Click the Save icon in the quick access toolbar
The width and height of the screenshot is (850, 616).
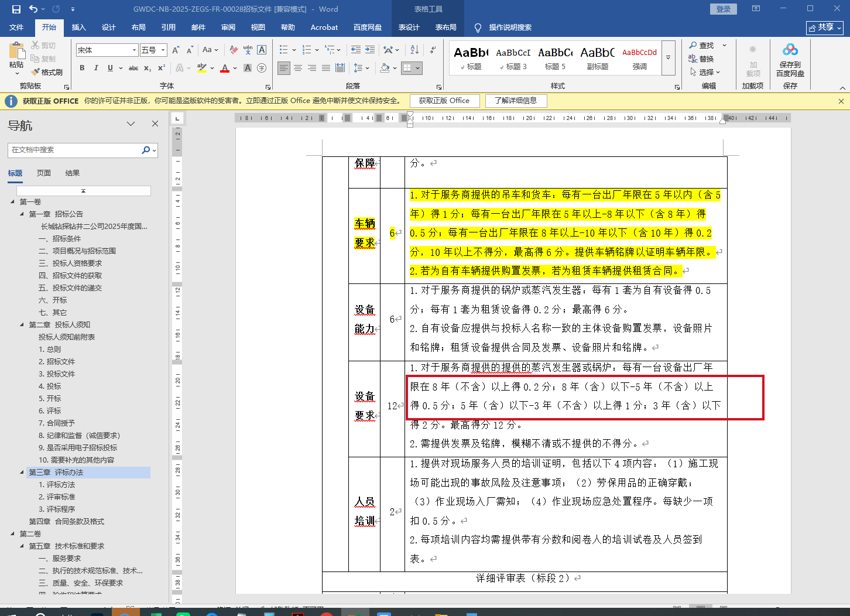click(x=16, y=9)
